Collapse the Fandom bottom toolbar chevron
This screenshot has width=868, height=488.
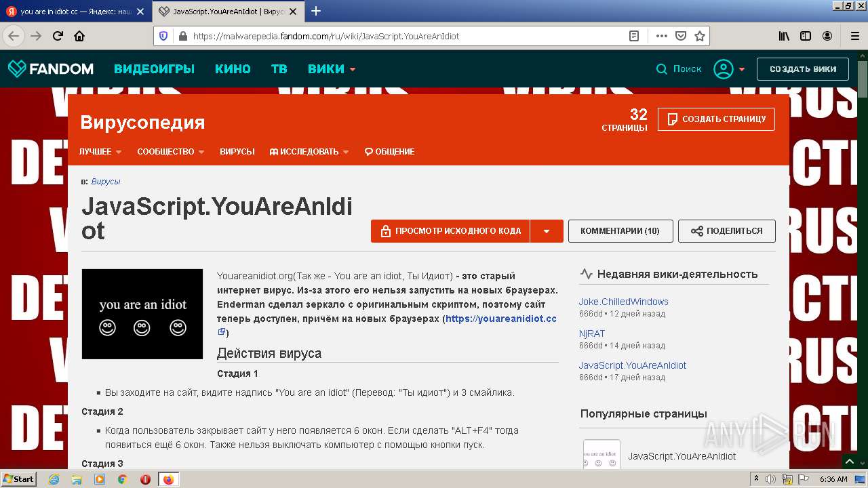(850, 462)
